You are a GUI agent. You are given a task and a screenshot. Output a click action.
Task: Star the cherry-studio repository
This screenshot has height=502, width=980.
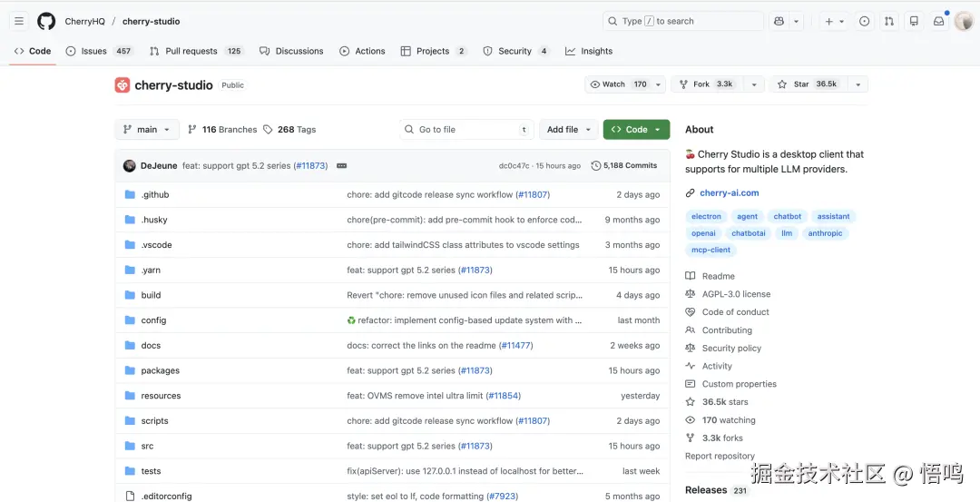[x=808, y=84]
